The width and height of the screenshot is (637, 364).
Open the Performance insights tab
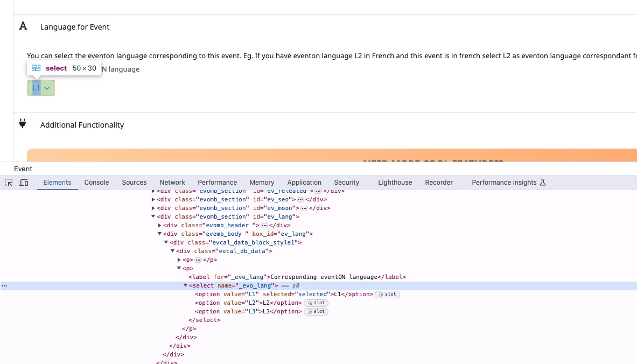click(509, 183)
